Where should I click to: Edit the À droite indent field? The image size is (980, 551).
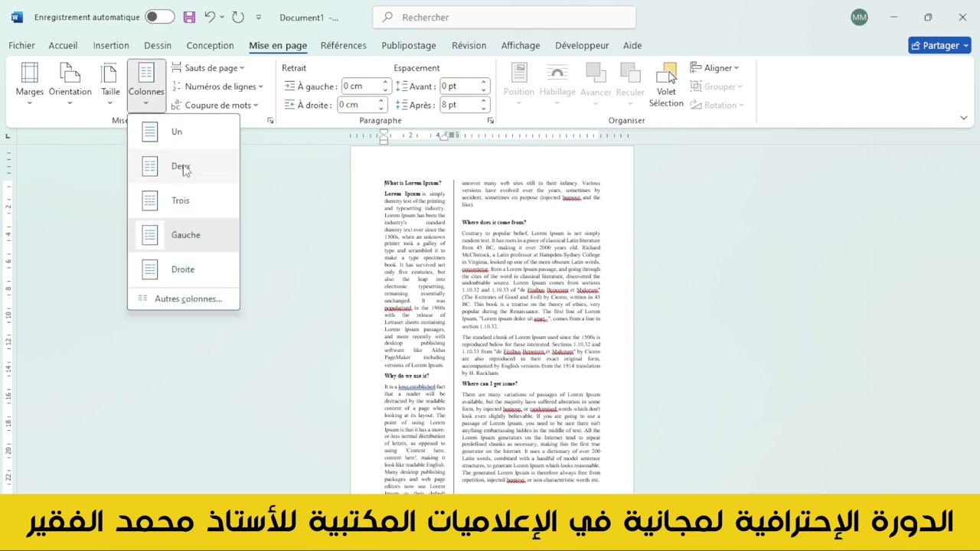(x=356, y=105)
